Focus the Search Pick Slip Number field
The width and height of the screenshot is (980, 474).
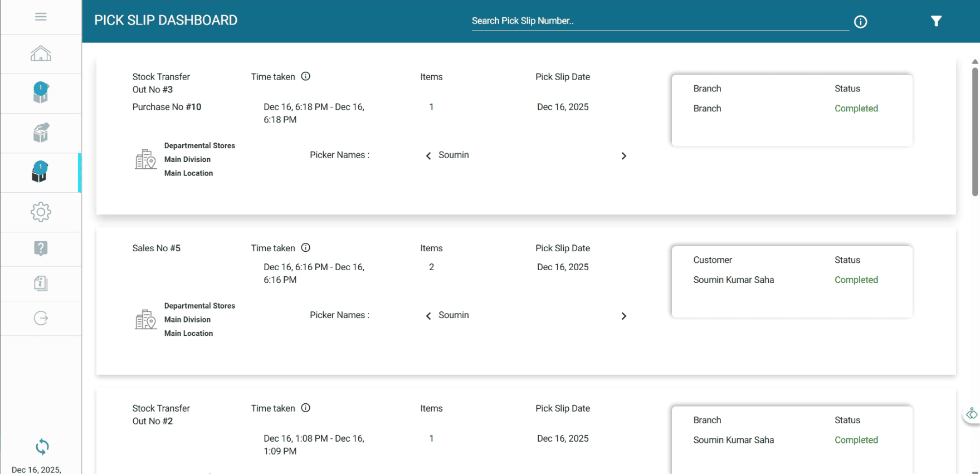click(660, 21)
